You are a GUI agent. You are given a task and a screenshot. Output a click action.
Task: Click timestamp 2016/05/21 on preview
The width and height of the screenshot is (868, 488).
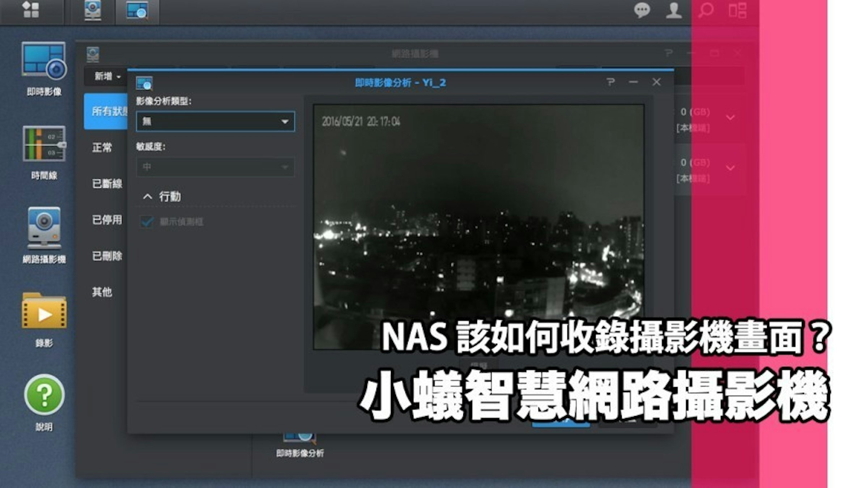[342, 122]
